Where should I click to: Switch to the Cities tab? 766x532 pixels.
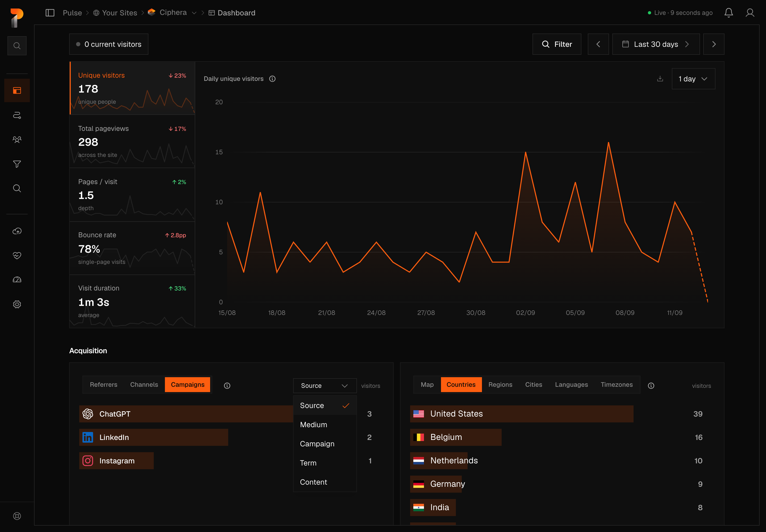click(534, 385)
